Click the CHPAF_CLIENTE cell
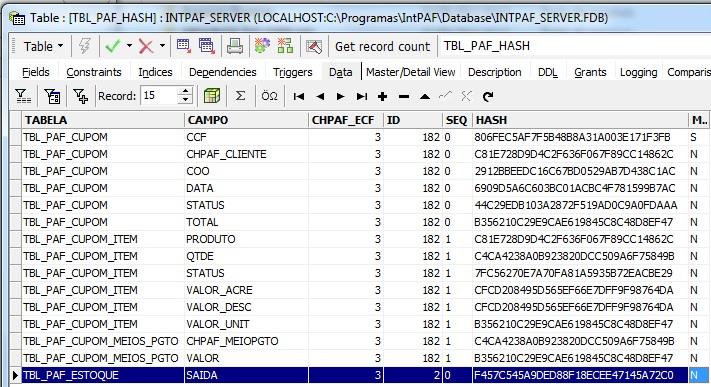 point(246,154)
